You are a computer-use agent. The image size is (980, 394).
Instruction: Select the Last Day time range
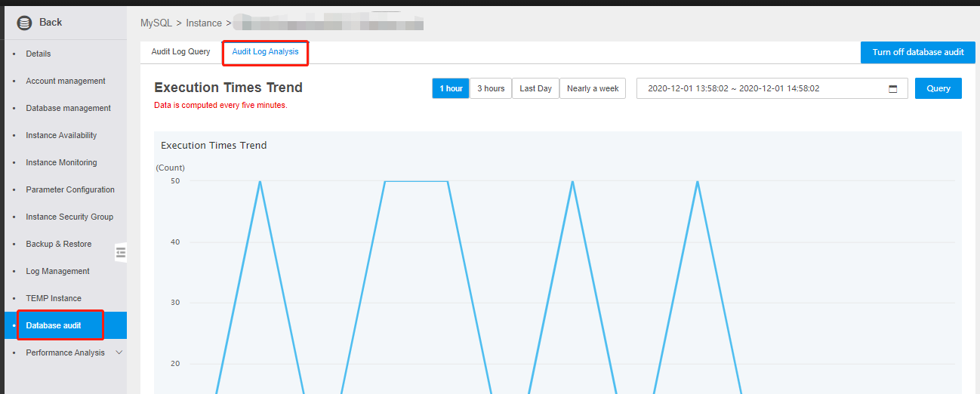tap(536, 88)
